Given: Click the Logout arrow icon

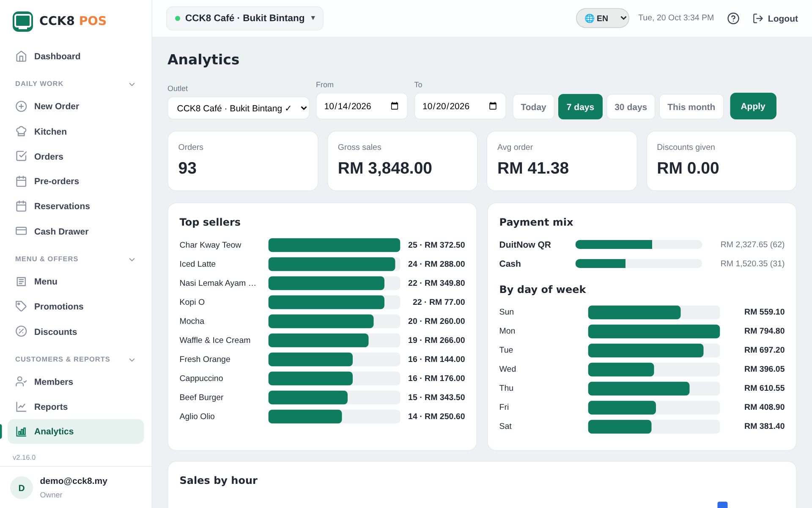Looking at the screenshot, I should point(758,18).
